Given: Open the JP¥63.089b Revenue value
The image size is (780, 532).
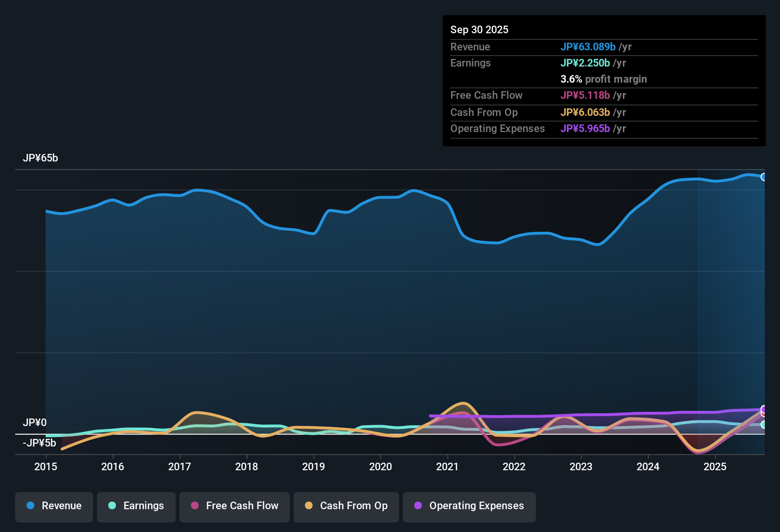Looking at the screenshot, I should [589, 47].
